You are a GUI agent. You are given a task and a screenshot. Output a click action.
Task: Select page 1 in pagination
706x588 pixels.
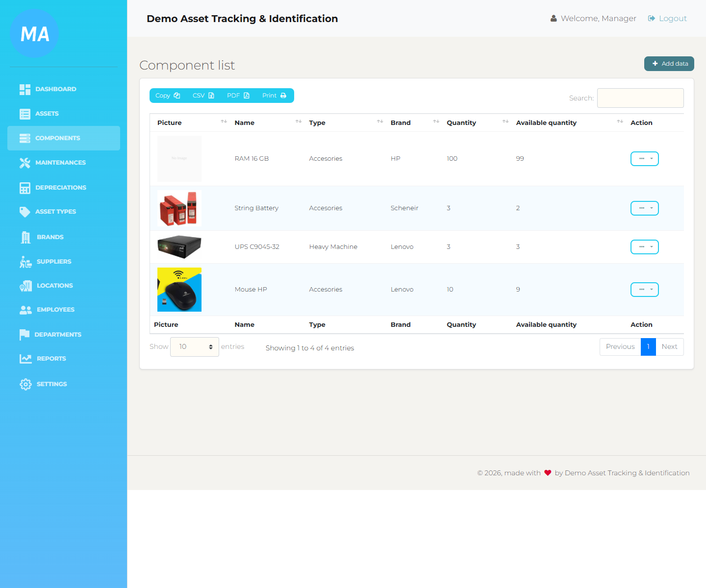click(x=648, y=347)
